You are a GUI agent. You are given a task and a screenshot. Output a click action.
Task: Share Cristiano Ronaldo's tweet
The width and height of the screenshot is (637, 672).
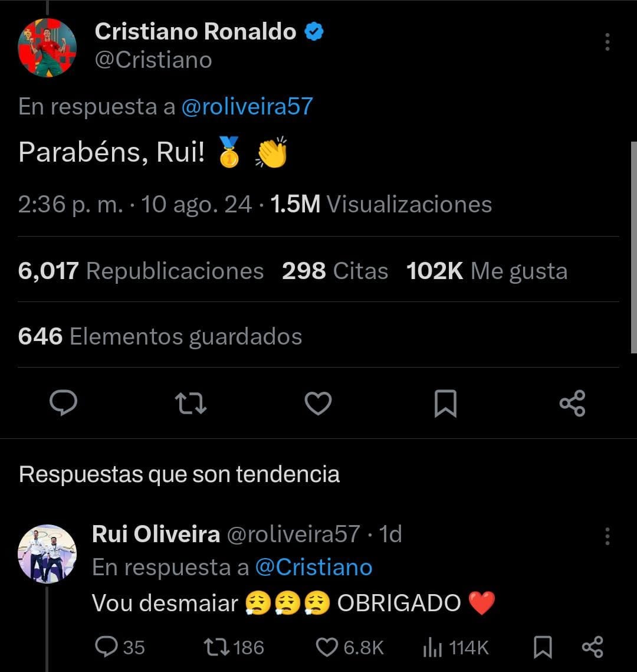[572, 404]
